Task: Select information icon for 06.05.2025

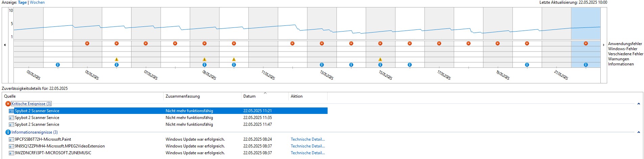Action: point(117,65)
